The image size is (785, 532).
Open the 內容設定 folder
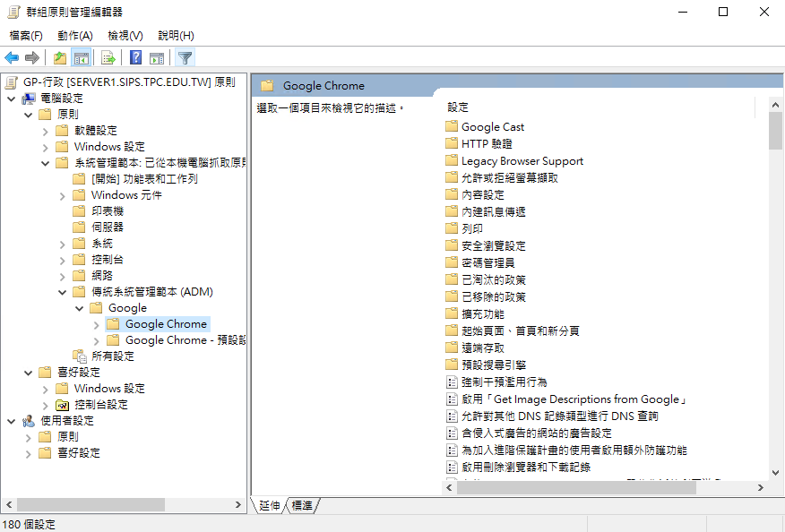(x=483, y=195)
